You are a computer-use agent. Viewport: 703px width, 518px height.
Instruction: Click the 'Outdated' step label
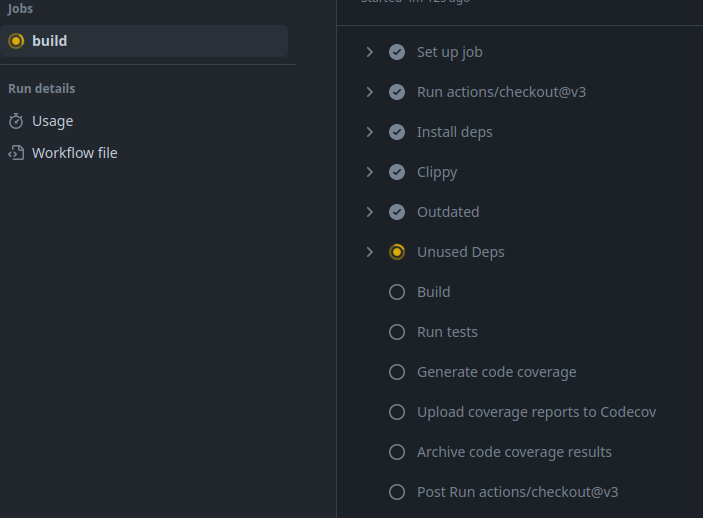448,212
